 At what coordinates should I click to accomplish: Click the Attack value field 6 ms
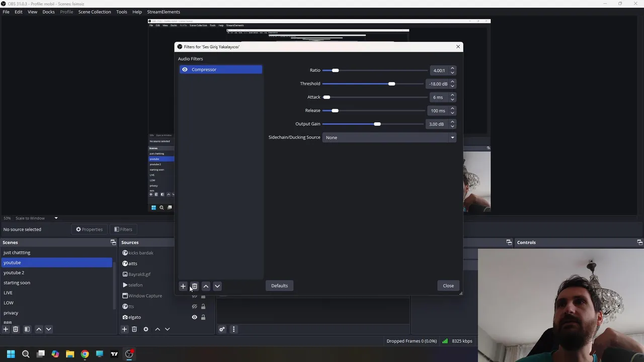point(438,97)
